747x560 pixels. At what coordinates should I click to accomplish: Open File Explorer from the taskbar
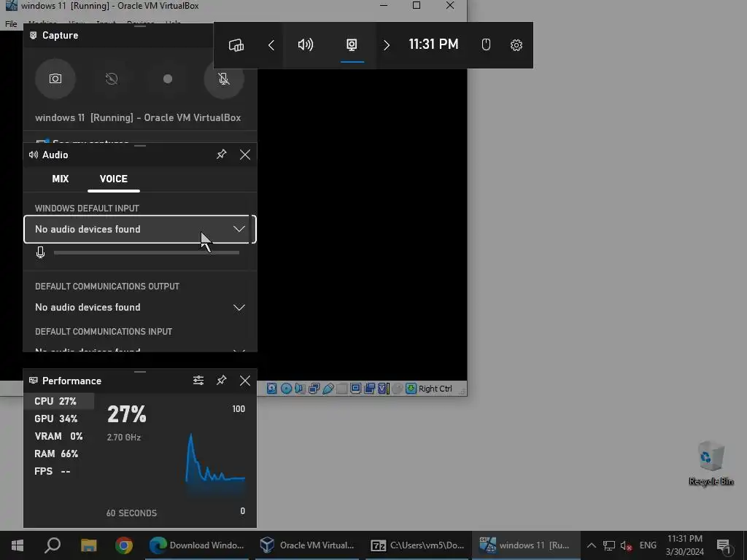[x=88, y=545]
